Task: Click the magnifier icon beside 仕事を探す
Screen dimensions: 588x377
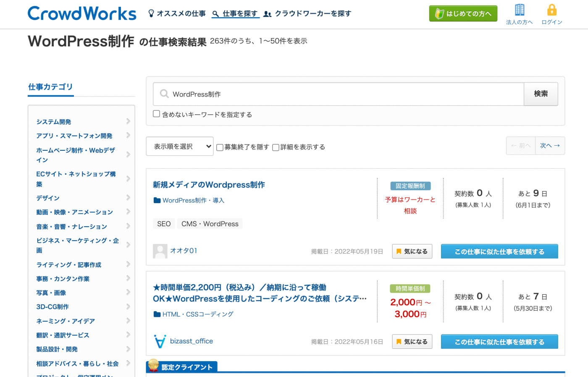Action: tap(215, 14)
